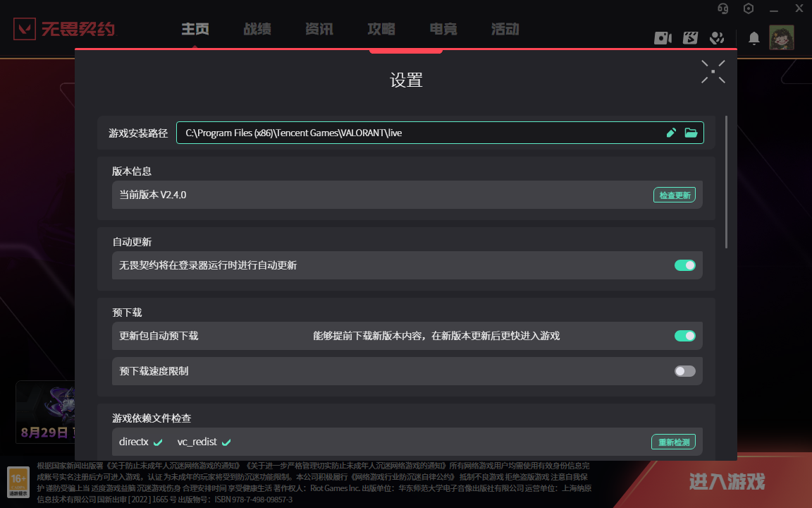Browse install folder with the folder icon
The height and width of the screenshot is (508, 812).
point(691,133)
